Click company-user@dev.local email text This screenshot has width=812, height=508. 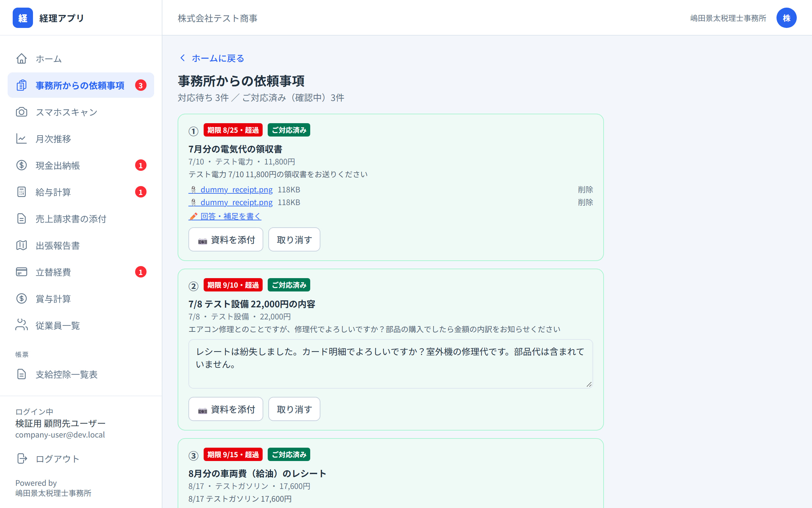click(x=60, y=435)
